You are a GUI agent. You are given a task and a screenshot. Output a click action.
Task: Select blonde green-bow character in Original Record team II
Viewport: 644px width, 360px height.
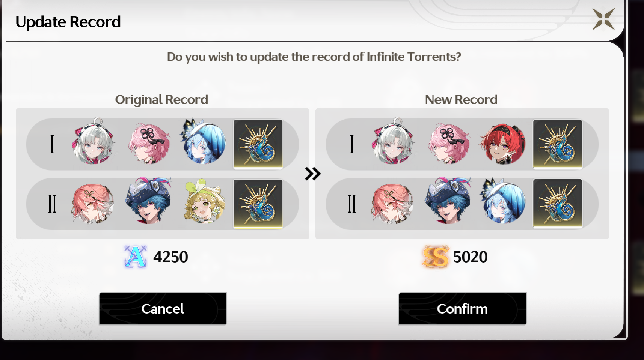[204, 202]
